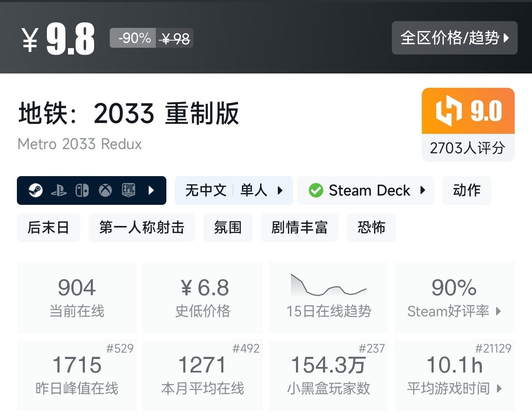This screenshot has width=532, height=416.
Task: Click the -90% discount badge
Action: 132,38
